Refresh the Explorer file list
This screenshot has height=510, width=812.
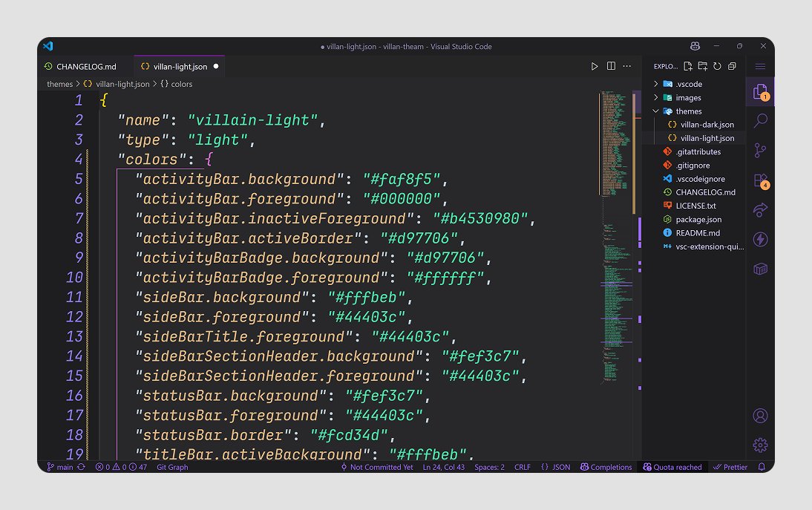[717, 66]
